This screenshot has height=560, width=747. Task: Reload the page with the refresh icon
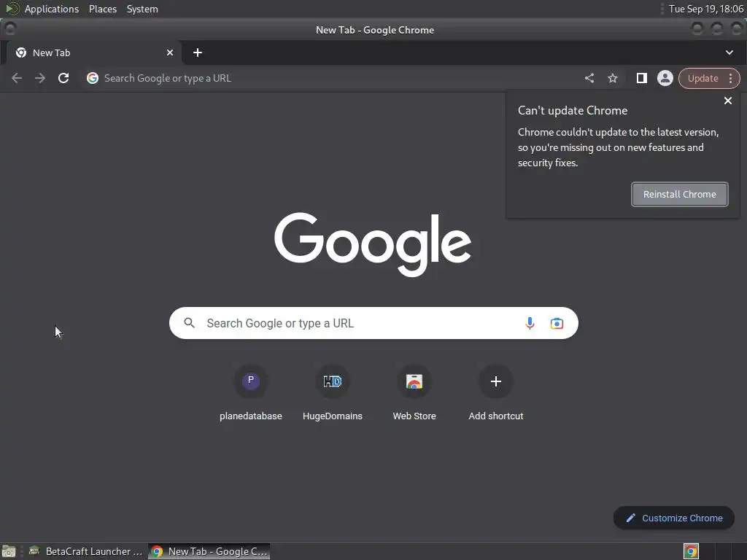pyautogui.click(x=63, y=78)
